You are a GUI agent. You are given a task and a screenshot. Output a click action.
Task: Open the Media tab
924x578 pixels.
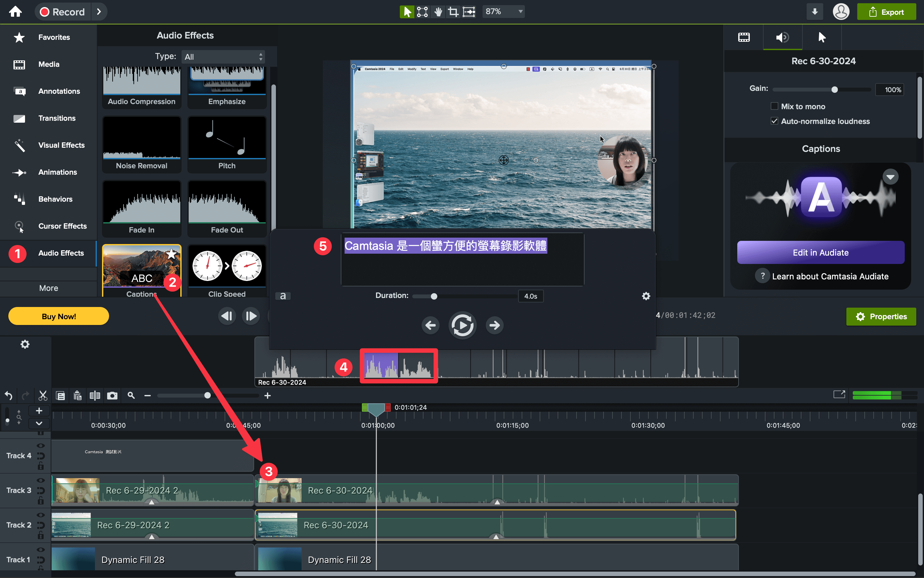tap(48, 64)
